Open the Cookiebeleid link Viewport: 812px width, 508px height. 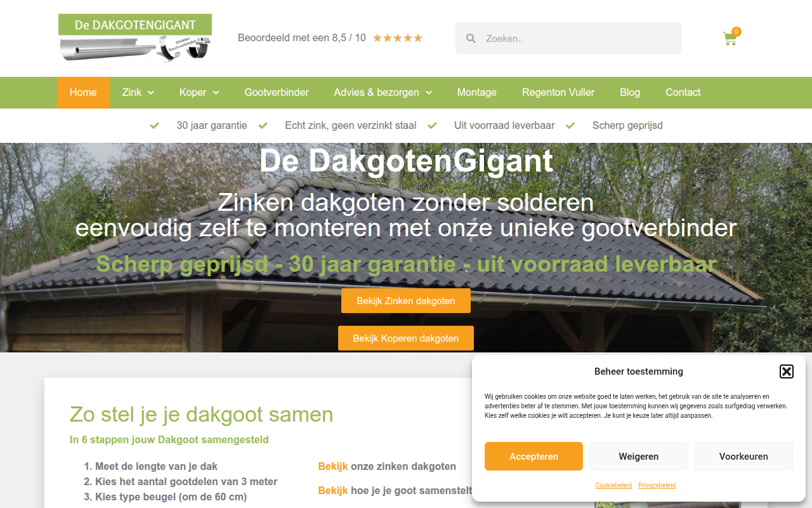pos(613,485)
